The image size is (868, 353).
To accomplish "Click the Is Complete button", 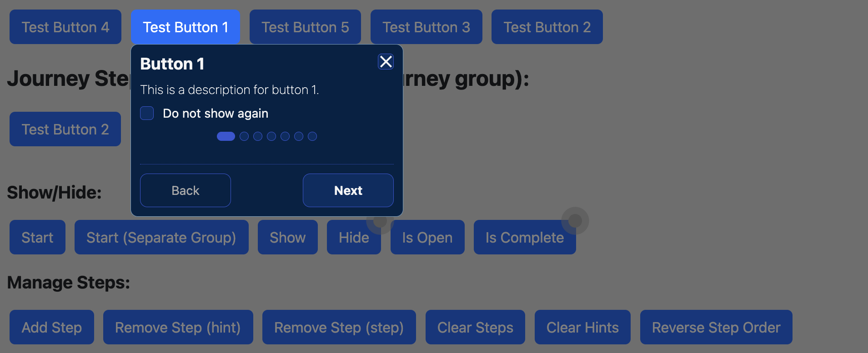I will click(525, 237).
